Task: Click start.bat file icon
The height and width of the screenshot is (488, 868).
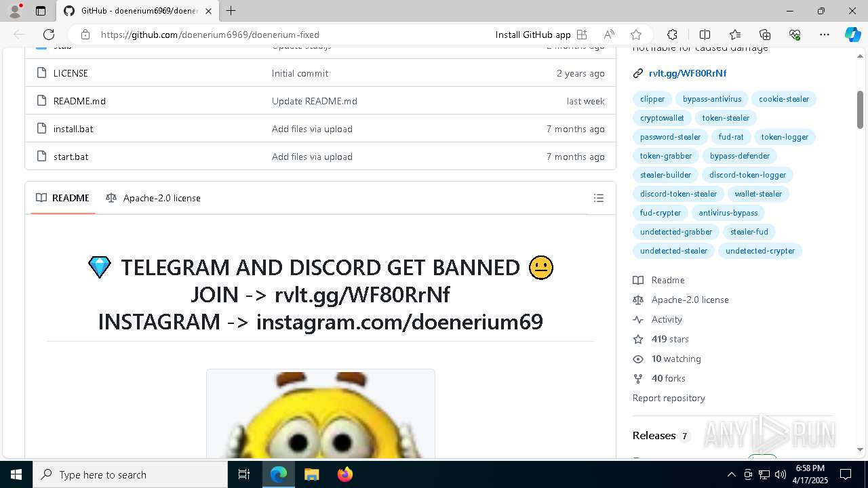Action: coord(41,157)
